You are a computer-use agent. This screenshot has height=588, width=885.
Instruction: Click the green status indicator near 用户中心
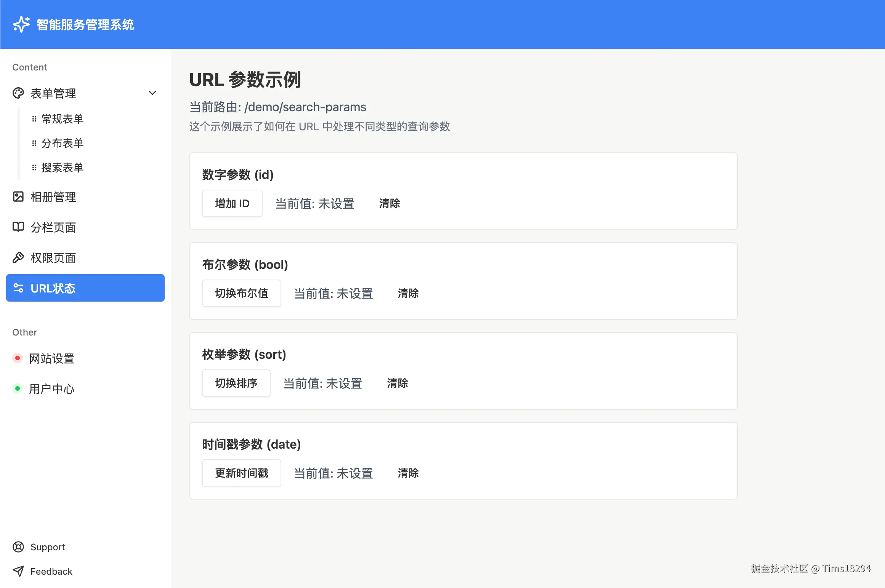coord(18,388)
